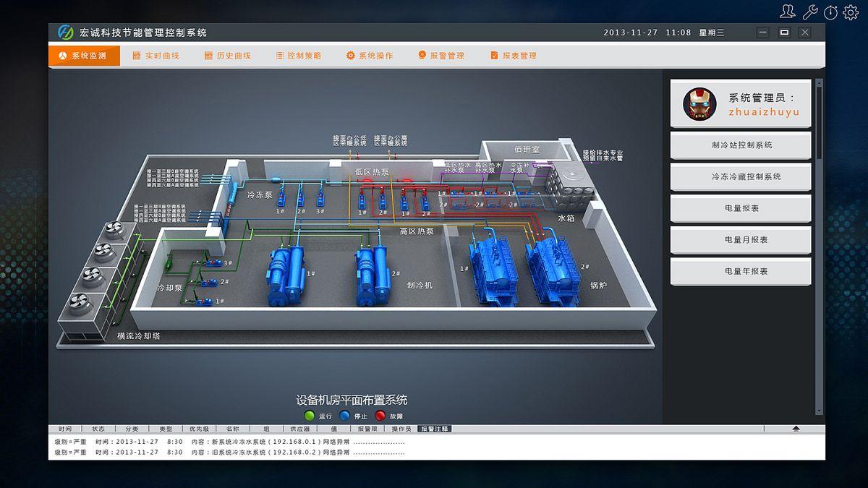Expand alarm list with up arrow
This screenshot has height=488, width=868.
point(796,429)
